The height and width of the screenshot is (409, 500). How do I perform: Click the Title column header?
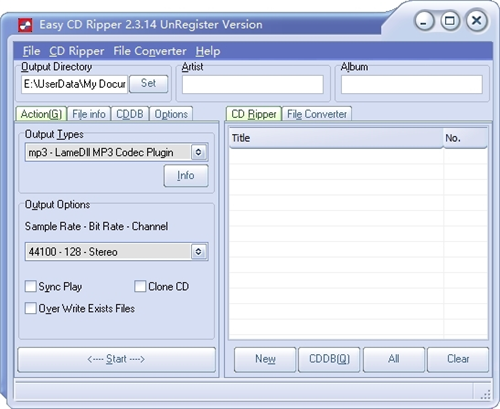click(336, 138)
